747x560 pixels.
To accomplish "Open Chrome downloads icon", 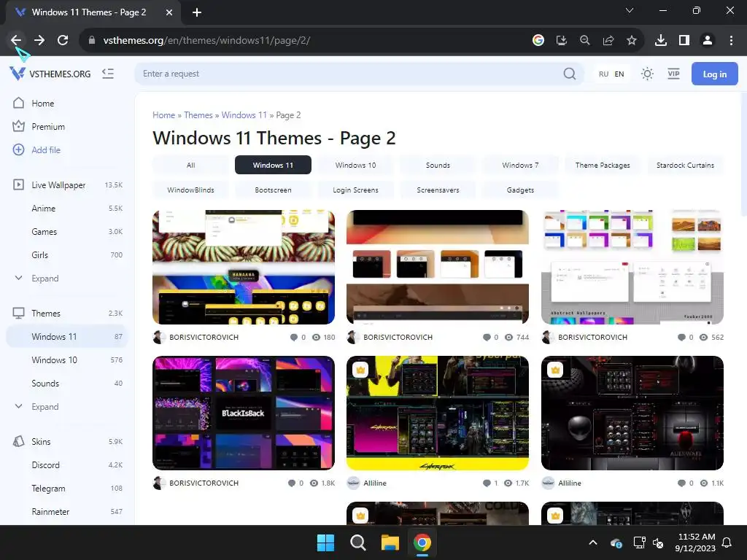I will pos(661,41).
